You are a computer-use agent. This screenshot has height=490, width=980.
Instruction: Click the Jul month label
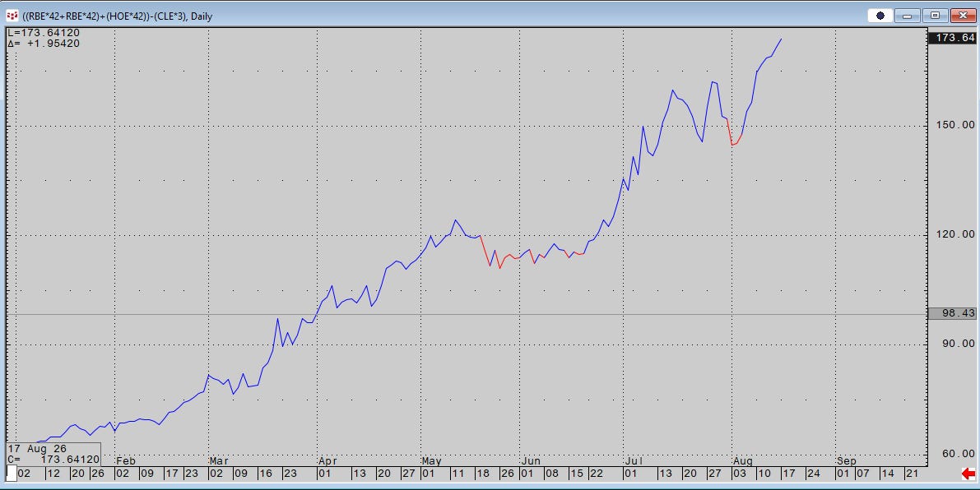(633, 461)
